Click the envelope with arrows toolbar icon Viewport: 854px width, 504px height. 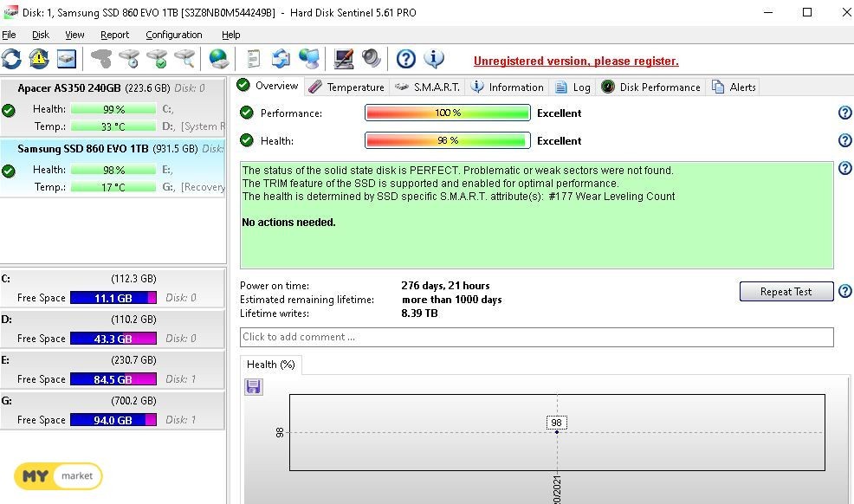click(281, 59)
